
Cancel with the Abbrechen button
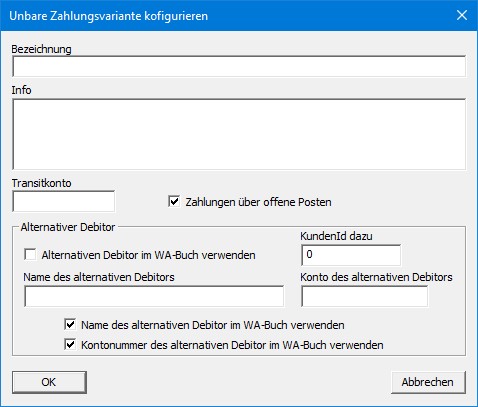[x=428, y=382]
